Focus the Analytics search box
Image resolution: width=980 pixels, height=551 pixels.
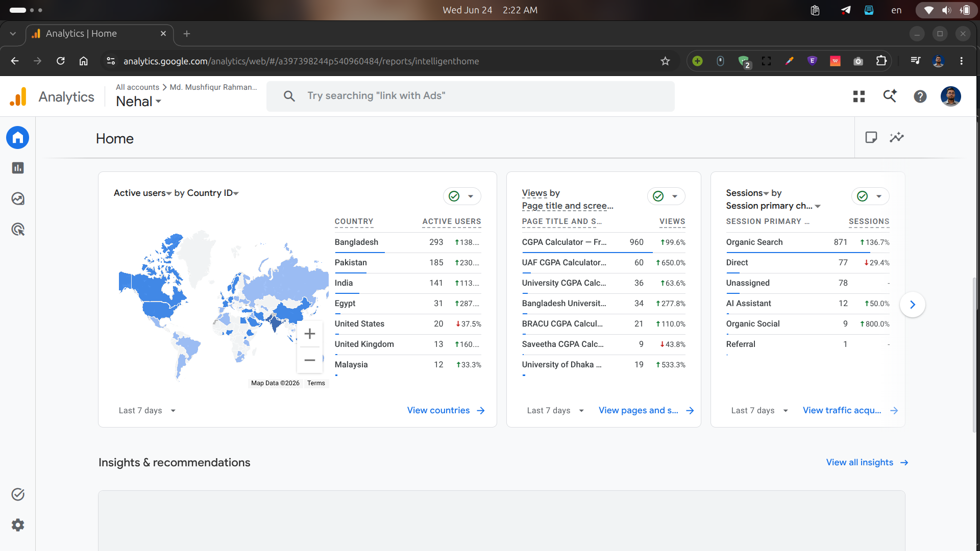(470, 96)
